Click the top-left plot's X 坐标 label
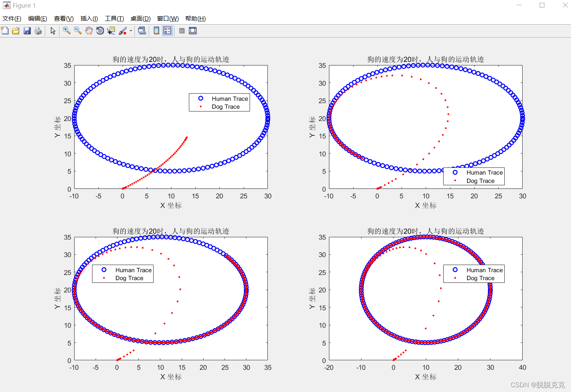This screenshot has width=571, height=392. pos(171,205)
